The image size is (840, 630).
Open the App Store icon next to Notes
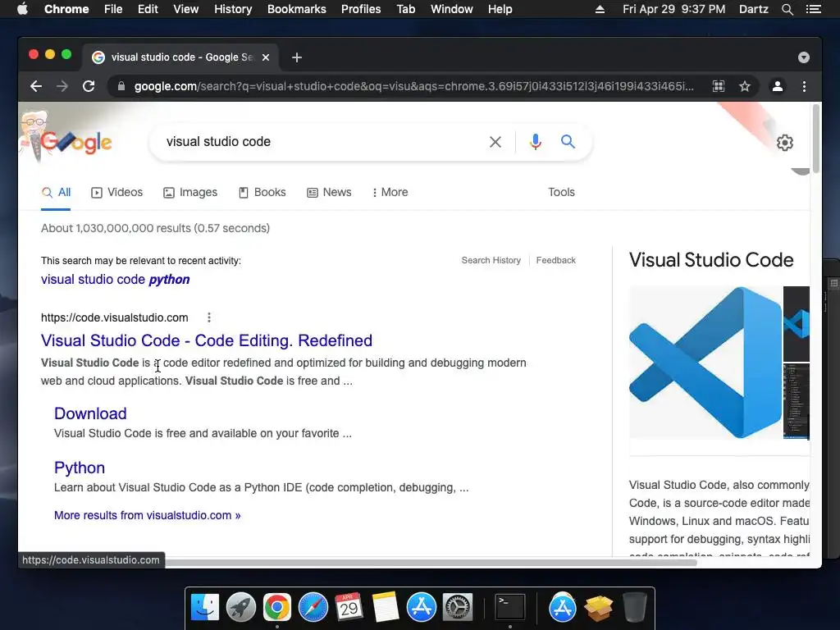pyautogui.click(x=422, y=607)
